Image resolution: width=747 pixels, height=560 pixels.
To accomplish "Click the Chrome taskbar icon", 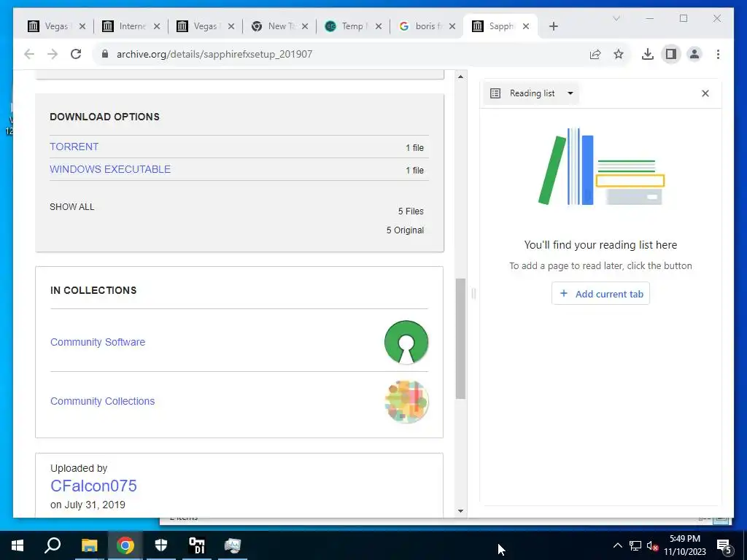I will pyautogui.click(x=125, y=545).
